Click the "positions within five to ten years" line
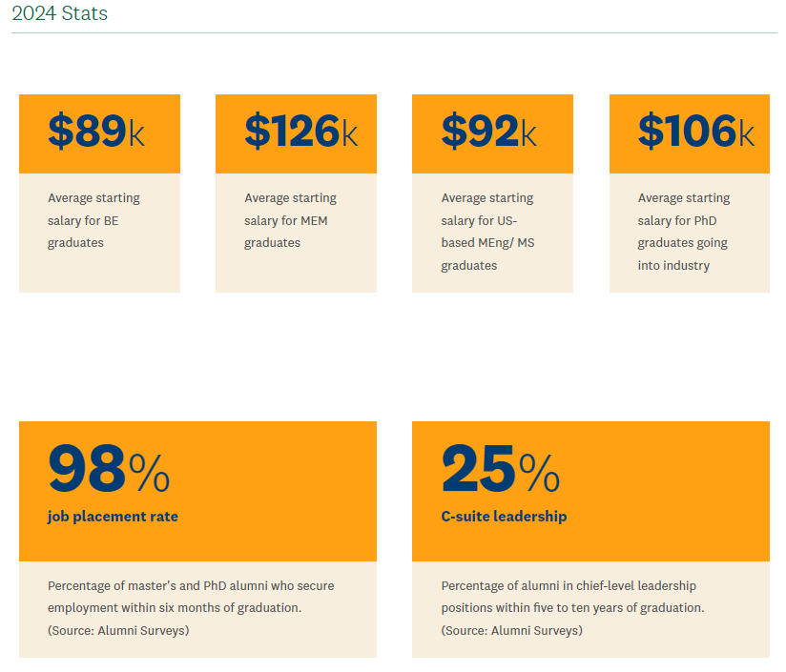 click(x=572, y=607)
